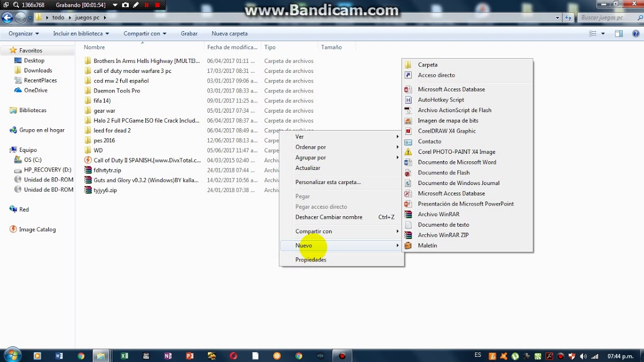The width and height of the screenshot is (644, 362).
Task: Create new 'AutoHotkey Script' file
Action: (x=467, y=100)
